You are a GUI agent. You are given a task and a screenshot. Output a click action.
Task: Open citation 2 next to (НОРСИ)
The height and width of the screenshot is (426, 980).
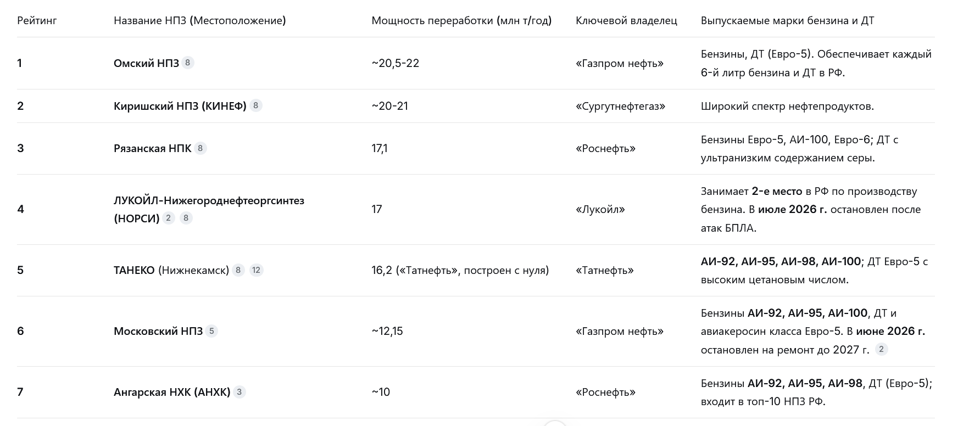pos(168,218)
